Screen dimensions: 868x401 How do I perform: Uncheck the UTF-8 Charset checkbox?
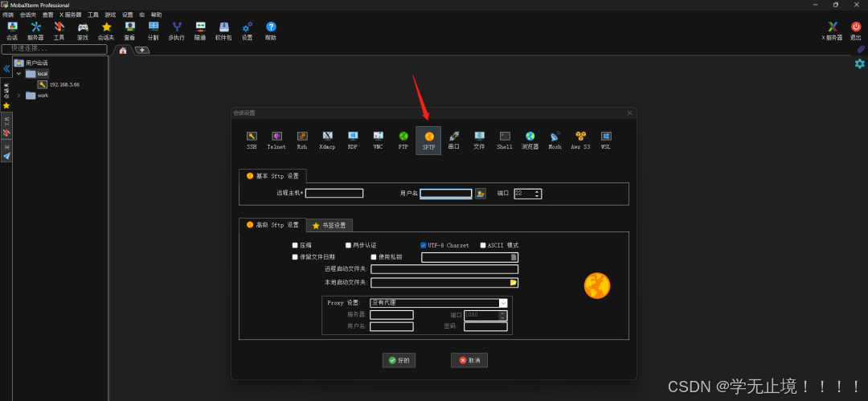pyautogui.click(x=424, y=245)
